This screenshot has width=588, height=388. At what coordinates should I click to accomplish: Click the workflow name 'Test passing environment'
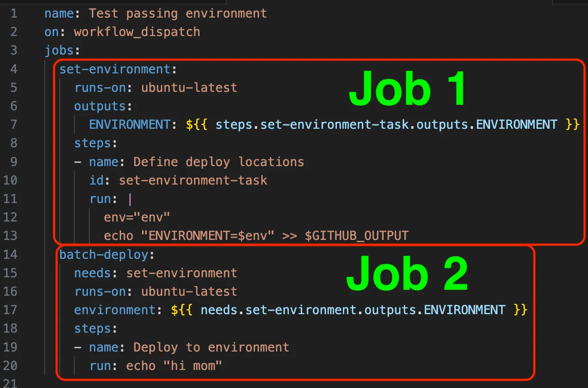[177, 13]
